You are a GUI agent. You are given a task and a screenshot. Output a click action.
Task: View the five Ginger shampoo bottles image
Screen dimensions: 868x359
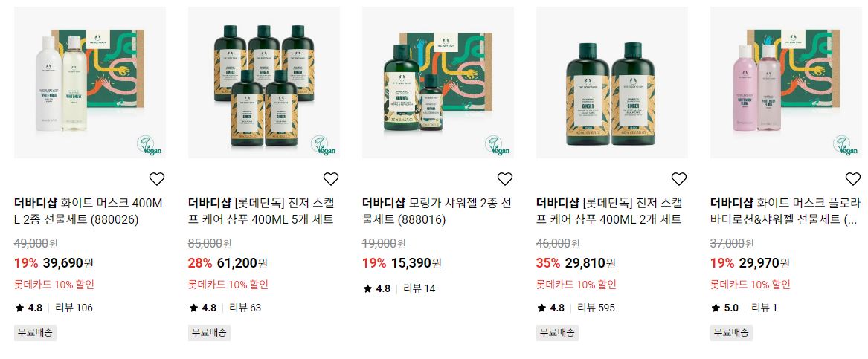264,83
